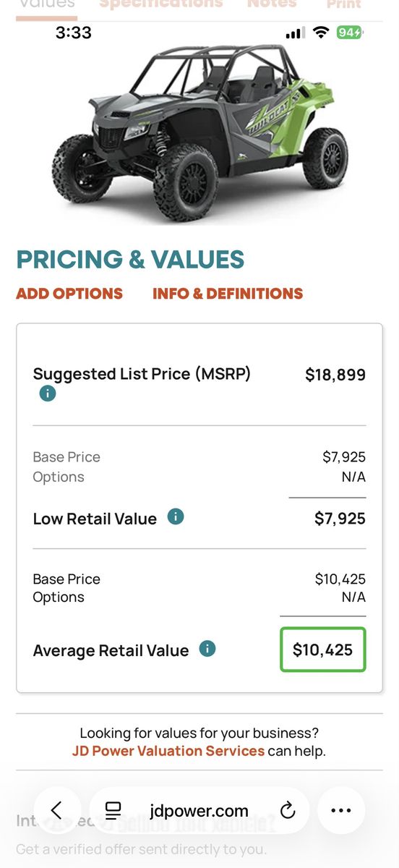The image size is (399, 868).
Task: Switch to the Specifications tab
Action: coord(161,4)
